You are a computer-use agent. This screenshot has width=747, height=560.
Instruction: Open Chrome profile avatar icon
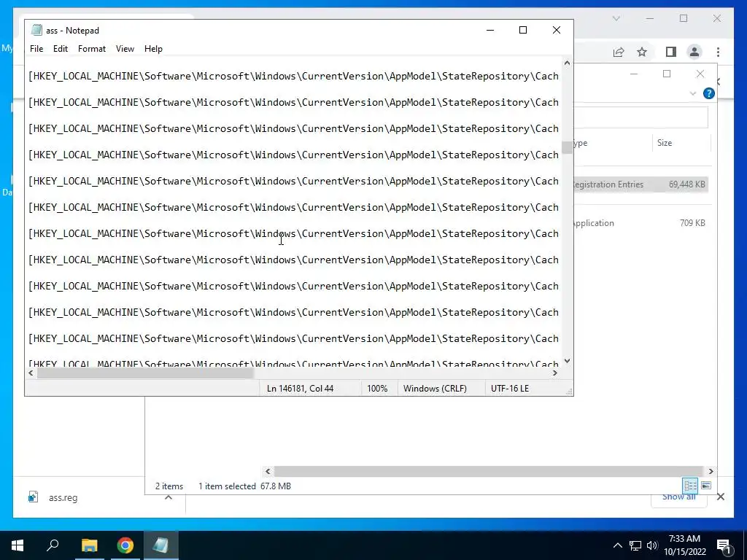(694, 52)
